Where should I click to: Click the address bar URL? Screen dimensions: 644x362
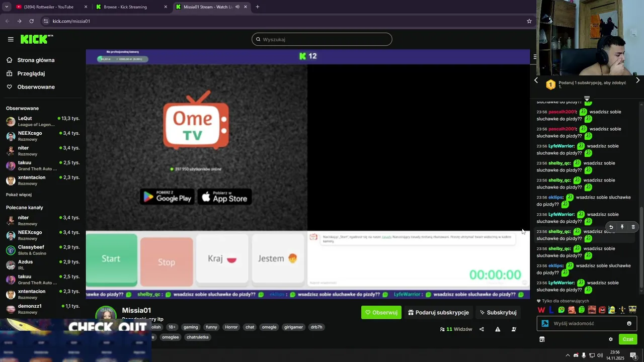(x=71, y=21)
